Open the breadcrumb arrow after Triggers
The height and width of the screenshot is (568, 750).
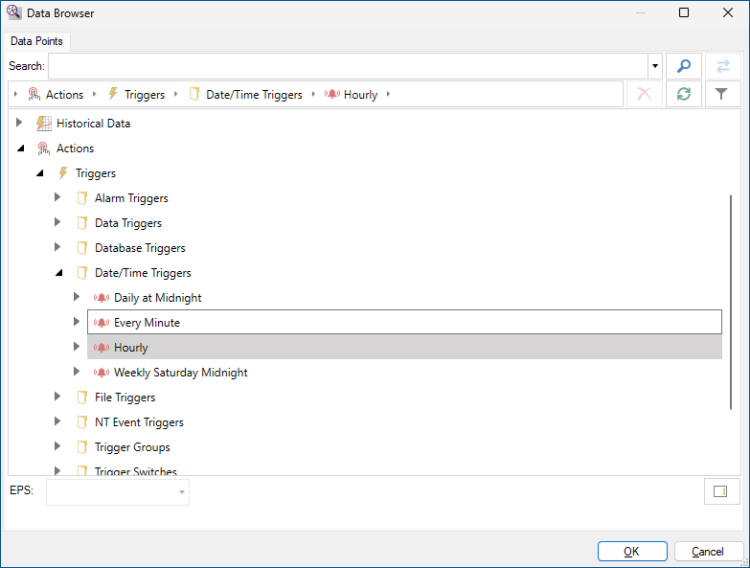[176, 94]
